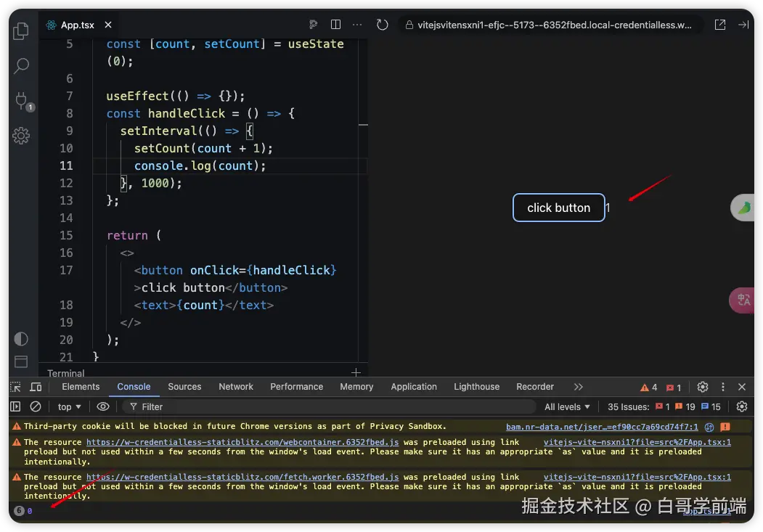Switch to the Lighthouse tab
The width and height of the screenshot is (763, 532).
(477, 387)
